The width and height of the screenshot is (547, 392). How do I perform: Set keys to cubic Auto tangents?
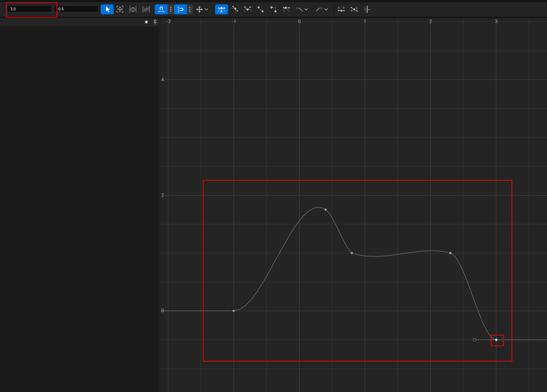(221, 9)
